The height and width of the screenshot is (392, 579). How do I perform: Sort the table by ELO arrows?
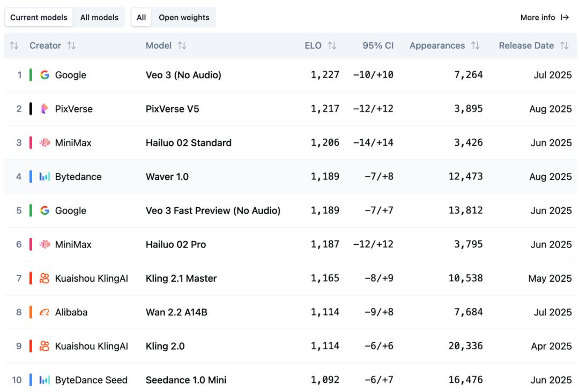(x=332, y=46)
